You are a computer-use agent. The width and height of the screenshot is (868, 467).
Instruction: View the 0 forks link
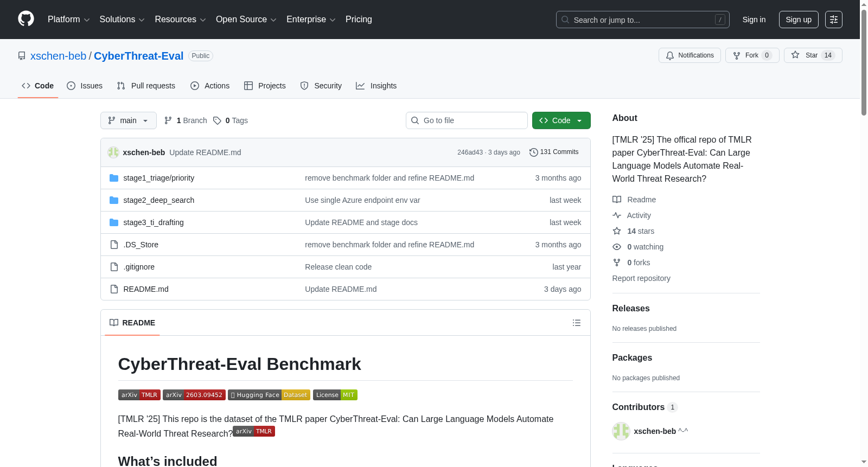click(x=631, y=263)
